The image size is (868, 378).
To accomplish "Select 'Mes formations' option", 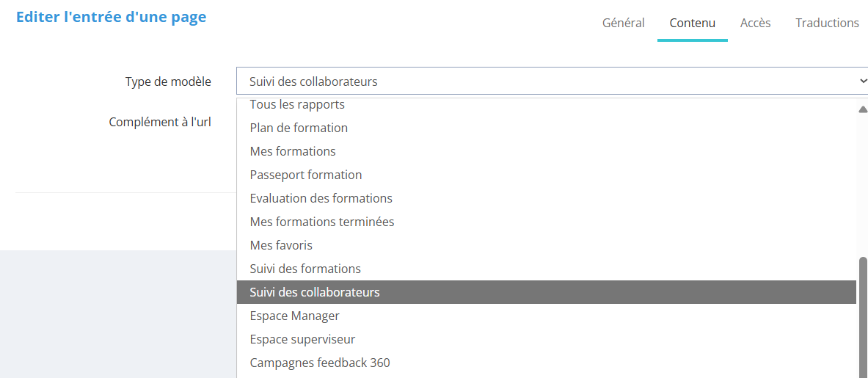I will click(x=293, y=151).
